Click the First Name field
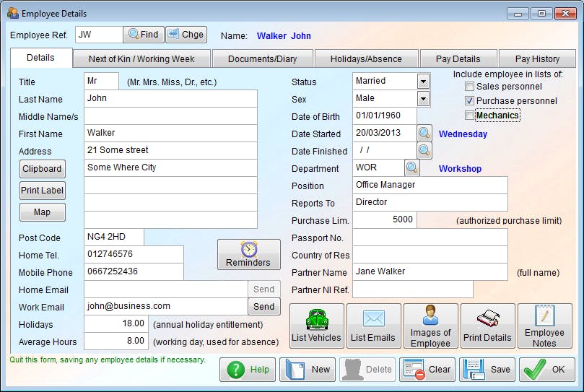The height and width of the screenshot is (392, 584). [x=170, y=133]
